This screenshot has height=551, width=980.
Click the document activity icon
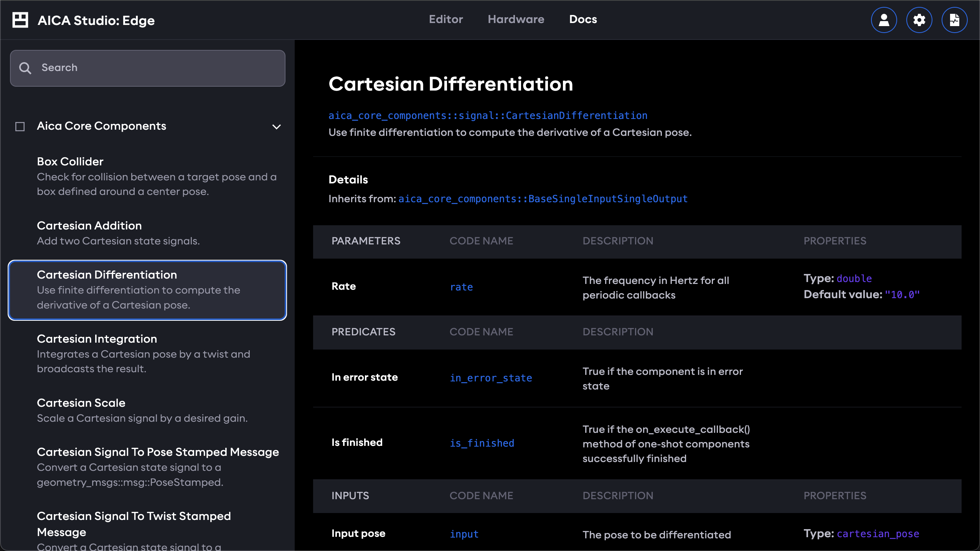(955, 20)
